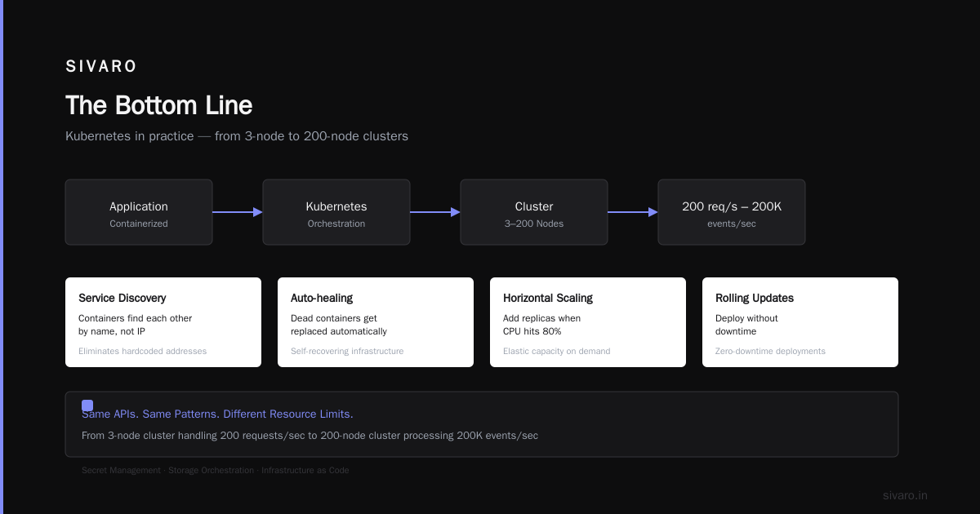Select the Cluster 3–200 Nodes box
The image size is (980, 514).
click(534, 212)
